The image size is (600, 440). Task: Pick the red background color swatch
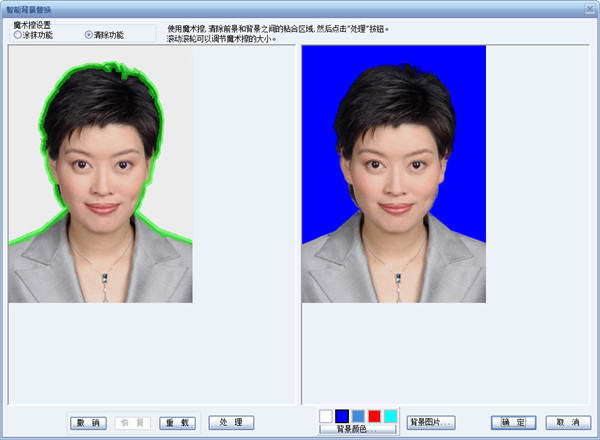point(374,415)
